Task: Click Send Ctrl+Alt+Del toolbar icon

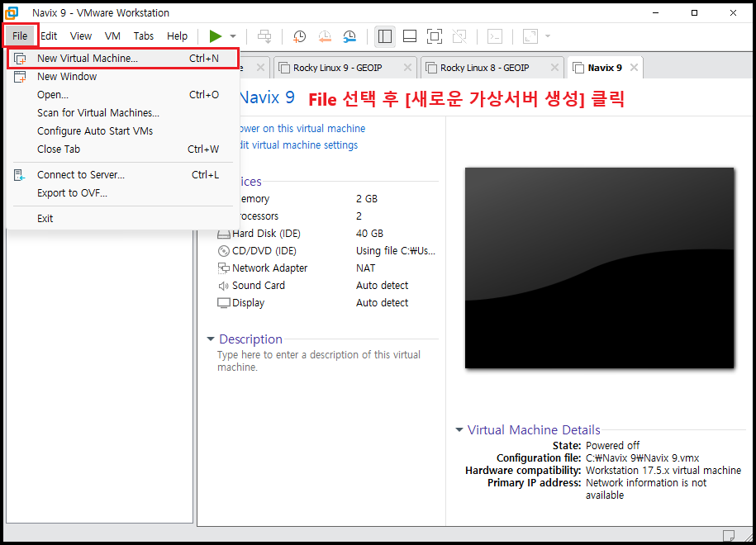Action: [264, 36]
